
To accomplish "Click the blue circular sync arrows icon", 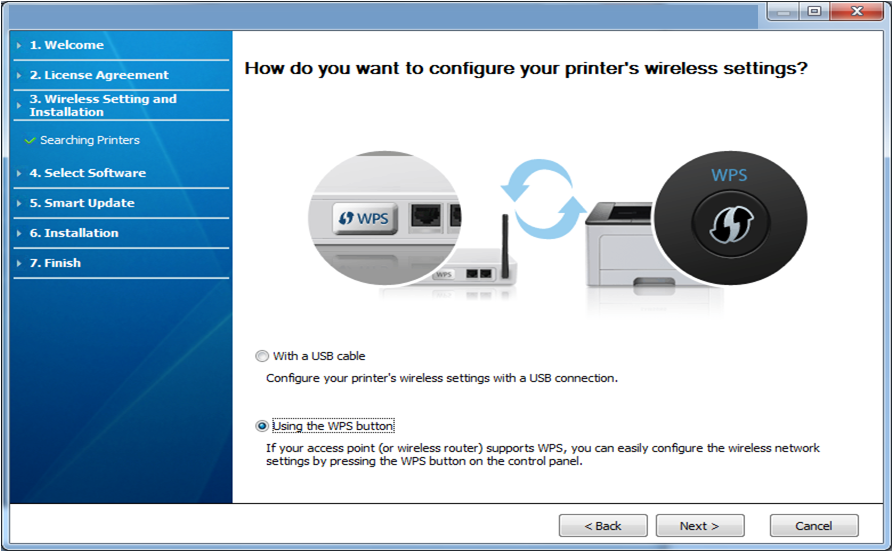I will (x=542, y=198).
